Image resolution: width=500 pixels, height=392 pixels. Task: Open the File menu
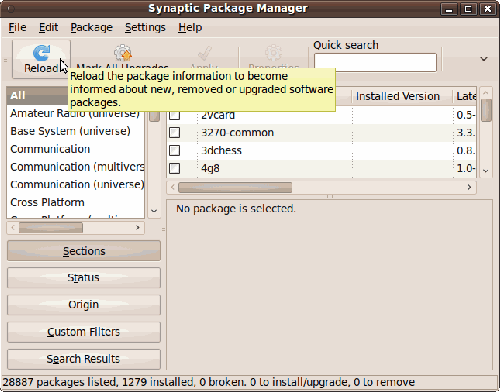[17, 27]
